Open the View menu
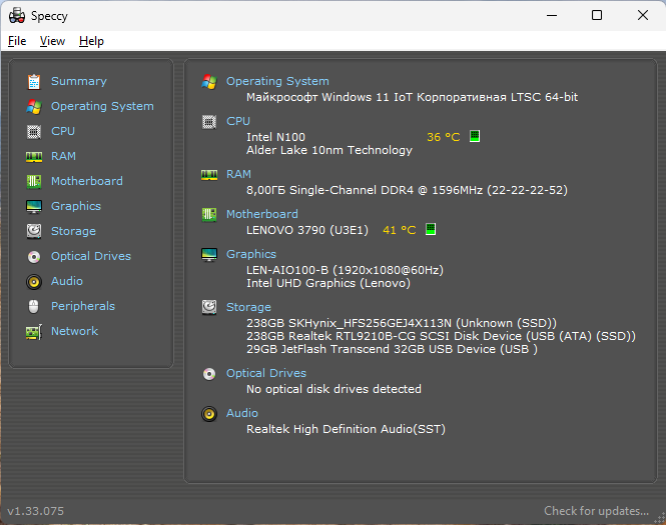Screen dimensions: 666x525 point(52,41)
